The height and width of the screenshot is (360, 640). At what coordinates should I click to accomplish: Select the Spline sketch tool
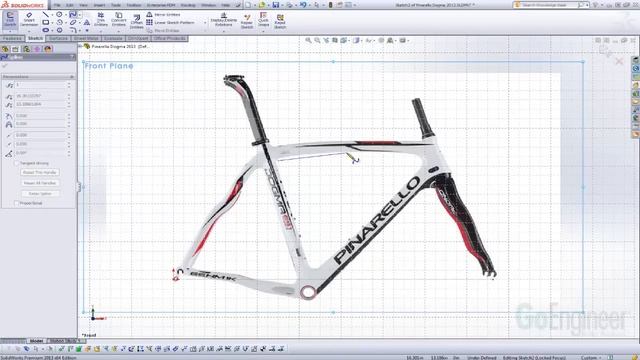[x=73, y=14]
